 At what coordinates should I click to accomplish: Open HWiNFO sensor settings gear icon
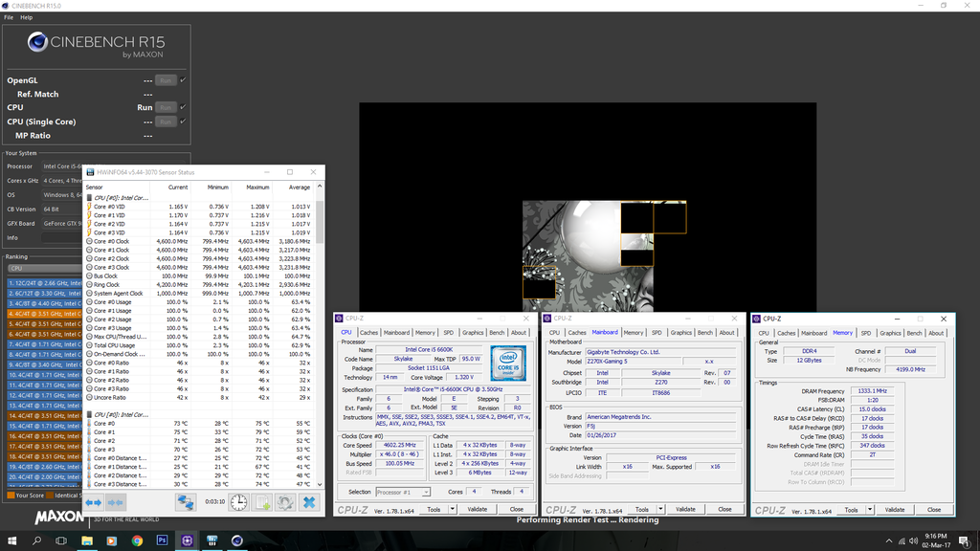285,502
